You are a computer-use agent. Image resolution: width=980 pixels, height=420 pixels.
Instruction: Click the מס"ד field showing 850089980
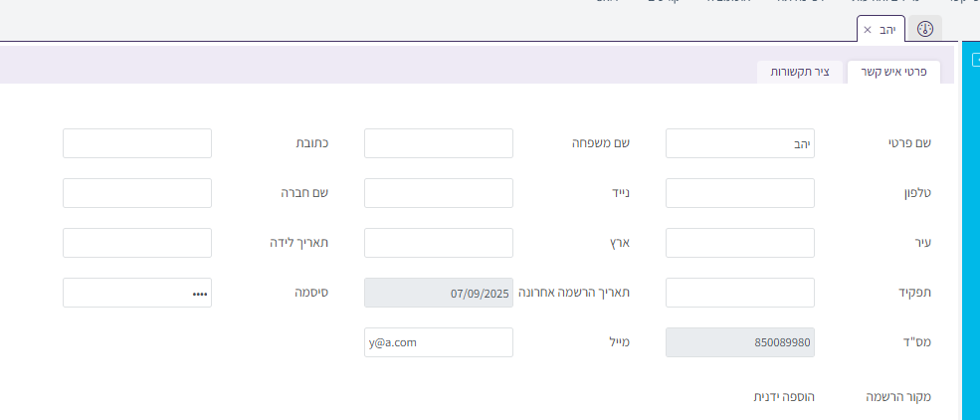(x=739, y=342)
